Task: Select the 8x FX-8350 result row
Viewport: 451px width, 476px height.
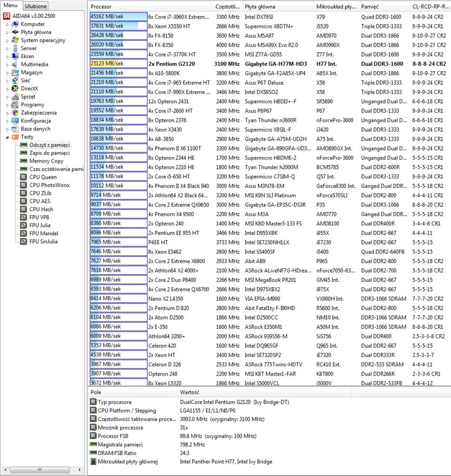Action: [x=269, y=45]
